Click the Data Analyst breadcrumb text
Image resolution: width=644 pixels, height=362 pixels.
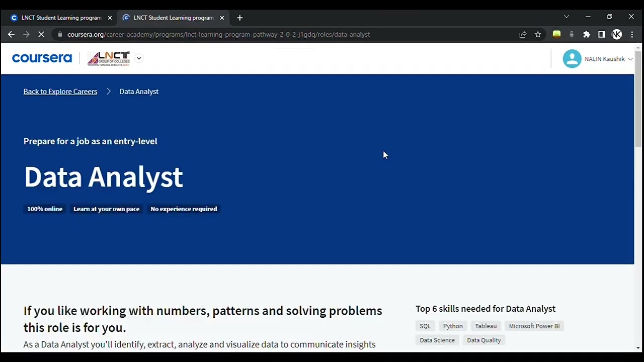(139, 92)
